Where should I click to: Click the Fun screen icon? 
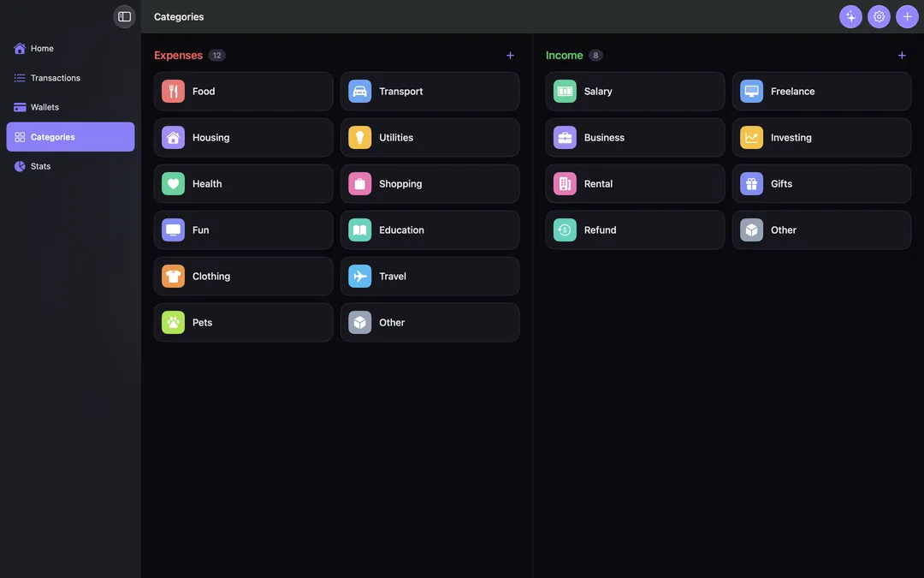173,230
